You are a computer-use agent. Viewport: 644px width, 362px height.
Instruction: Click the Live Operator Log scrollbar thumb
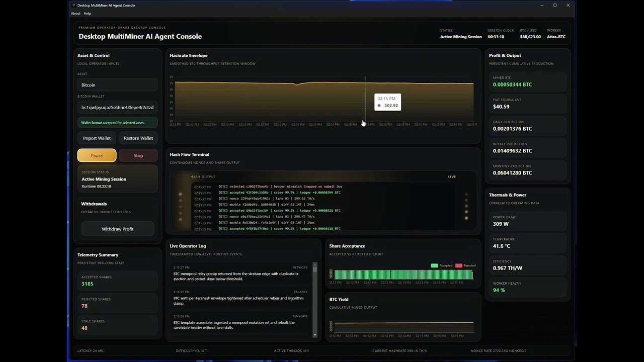coord(315,269)
